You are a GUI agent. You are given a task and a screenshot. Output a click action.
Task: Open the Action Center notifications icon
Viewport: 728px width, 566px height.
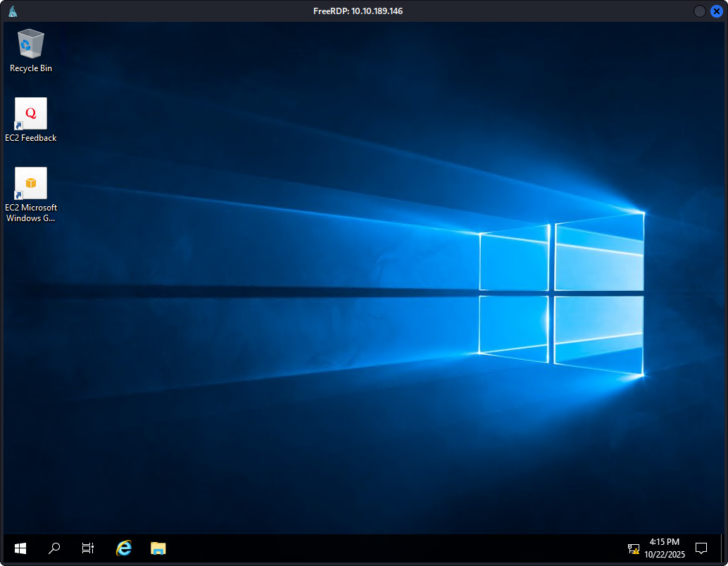coord(701,548)
